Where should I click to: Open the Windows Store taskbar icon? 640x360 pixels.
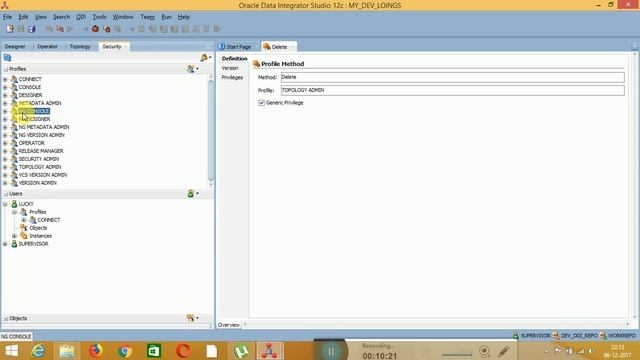154,351
